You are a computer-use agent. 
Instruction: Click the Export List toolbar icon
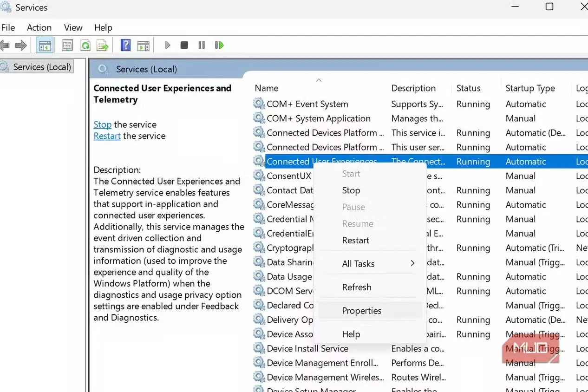point(103,45)
